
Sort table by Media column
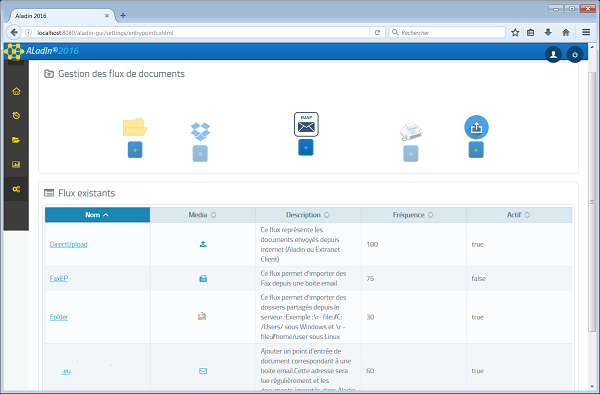point(203,215)
